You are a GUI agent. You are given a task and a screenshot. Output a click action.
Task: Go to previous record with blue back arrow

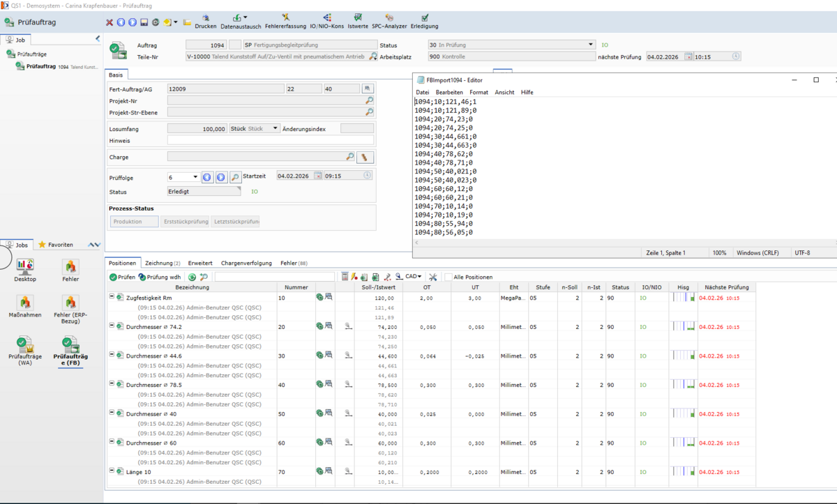pos(121,22)
